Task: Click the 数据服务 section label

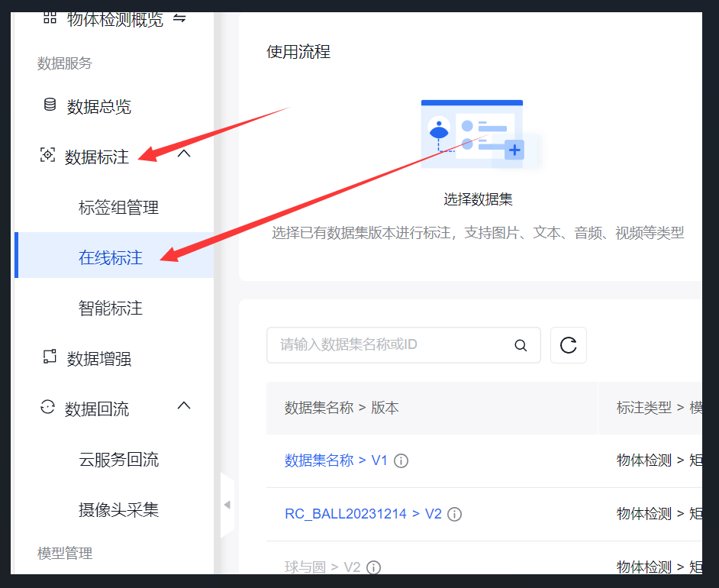Action: [65, 63]
